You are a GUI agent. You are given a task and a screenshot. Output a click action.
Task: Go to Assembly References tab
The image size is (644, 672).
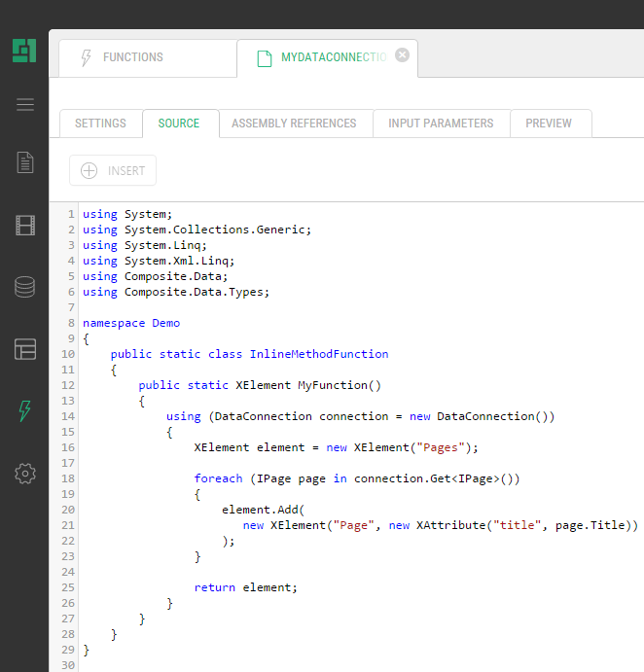(x=294, y=124)
